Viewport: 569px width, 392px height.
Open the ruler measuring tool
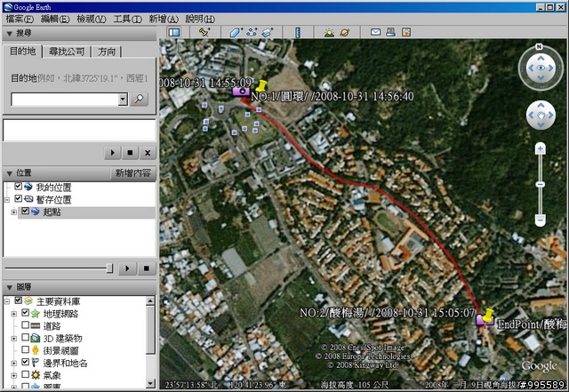pos(298,32)
